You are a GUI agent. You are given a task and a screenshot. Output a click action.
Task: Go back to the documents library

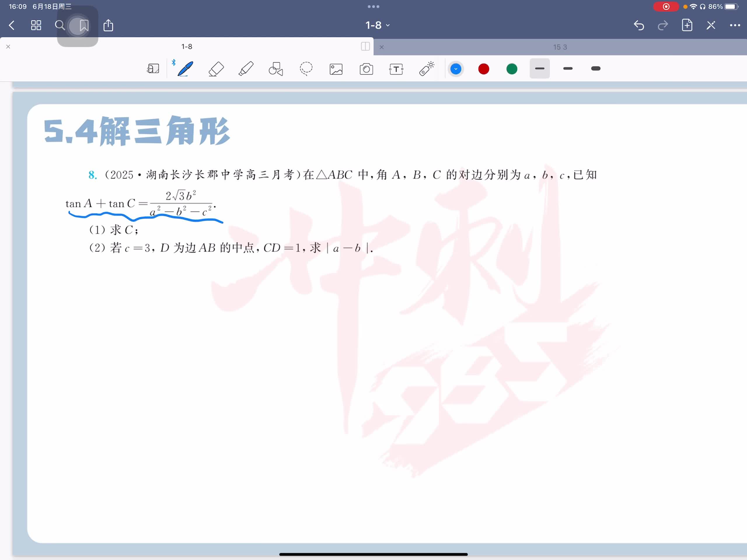(x=12, y=25)
